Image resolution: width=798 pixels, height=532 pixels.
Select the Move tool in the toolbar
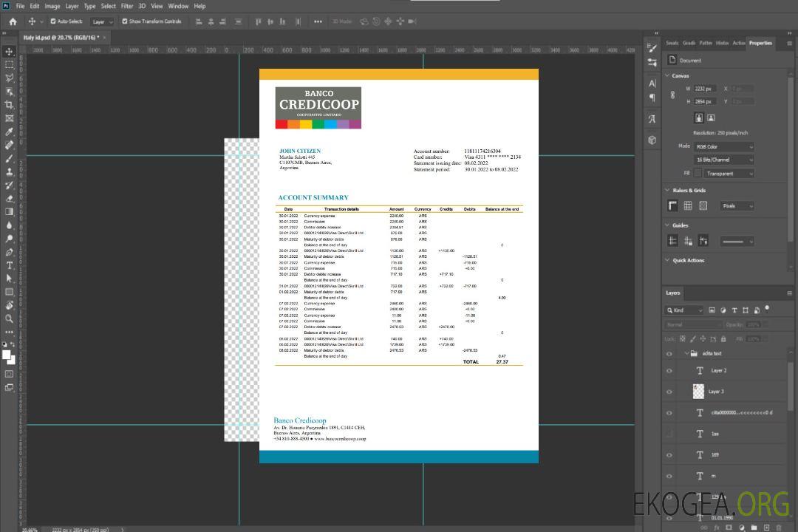(10, 52)
